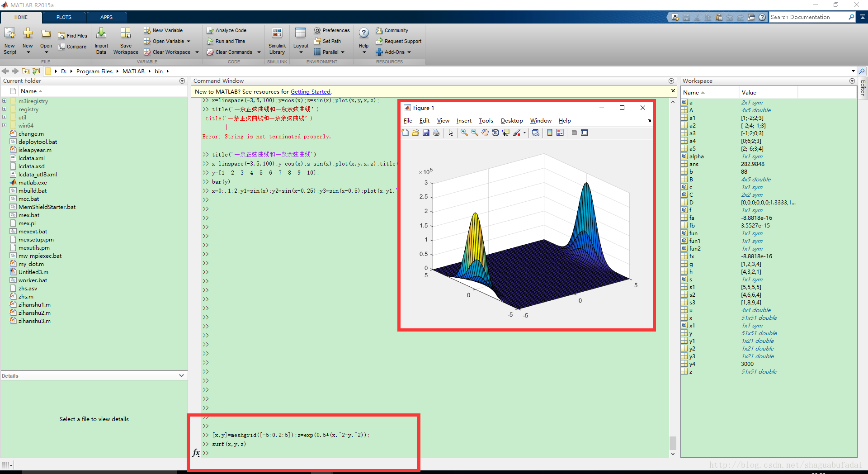Click Browse for folder icon
This screenshot has width=868, height=474.
pos(36,71)
